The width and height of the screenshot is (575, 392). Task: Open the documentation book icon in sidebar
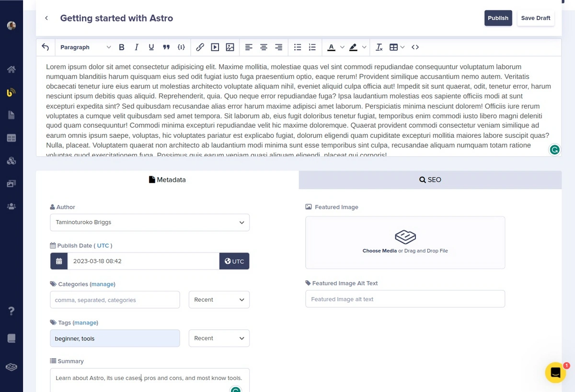pyautogui.click(x=11, y=338)
